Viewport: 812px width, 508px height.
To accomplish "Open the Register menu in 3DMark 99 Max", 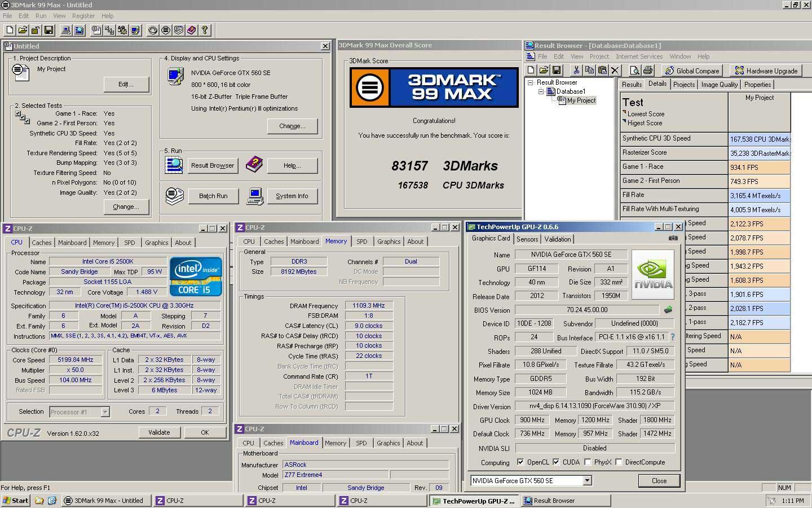I will click(83, 16).
